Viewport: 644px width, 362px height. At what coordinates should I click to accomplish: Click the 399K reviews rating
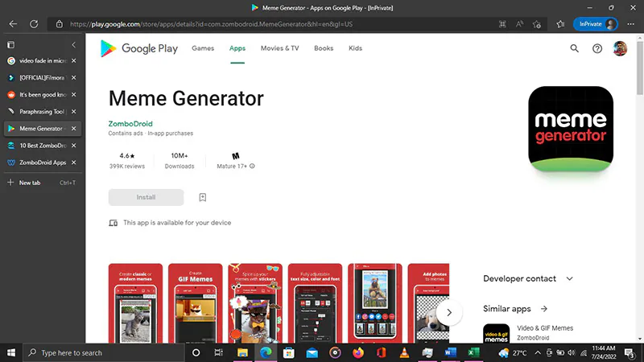(x=127, y=161)
